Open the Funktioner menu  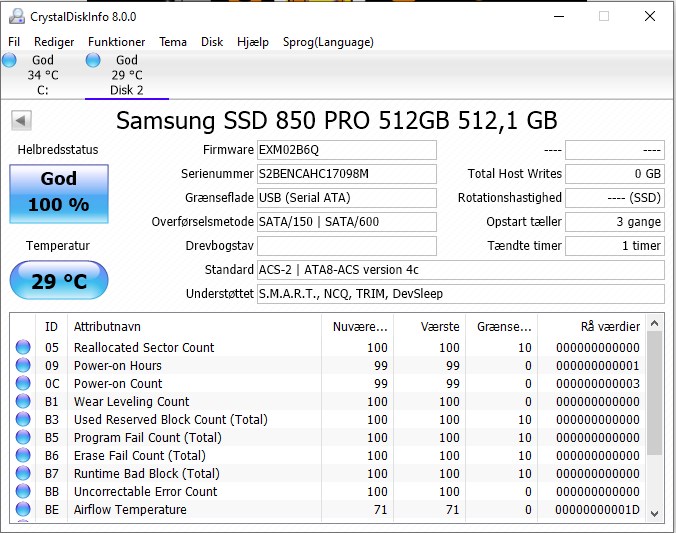point(116,42)
